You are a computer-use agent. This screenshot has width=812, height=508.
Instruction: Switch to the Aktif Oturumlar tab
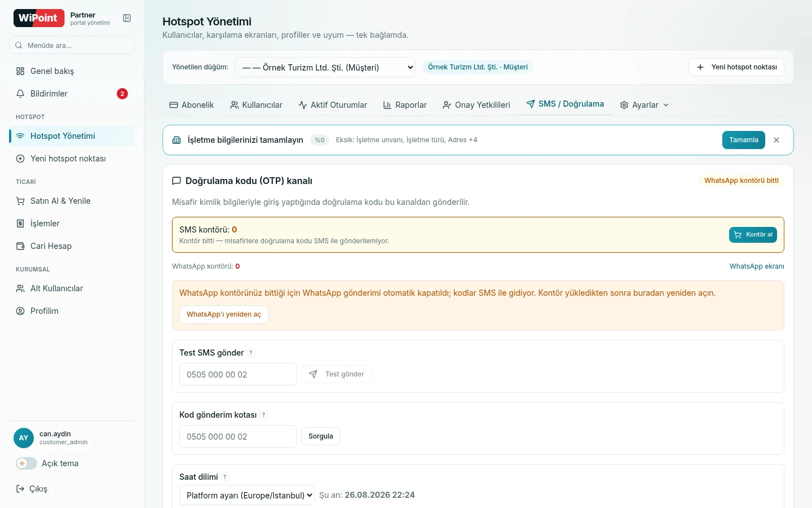pyautogui.click(x=333, y=105)
